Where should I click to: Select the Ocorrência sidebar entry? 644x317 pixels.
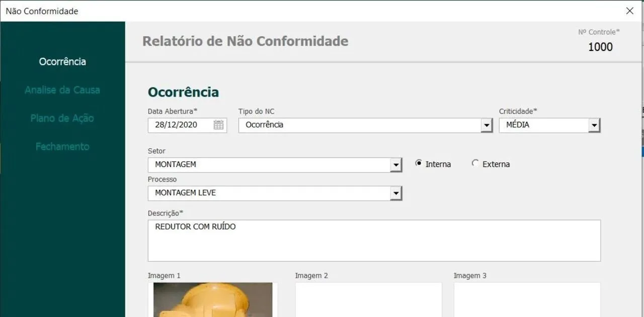(62, 61)
